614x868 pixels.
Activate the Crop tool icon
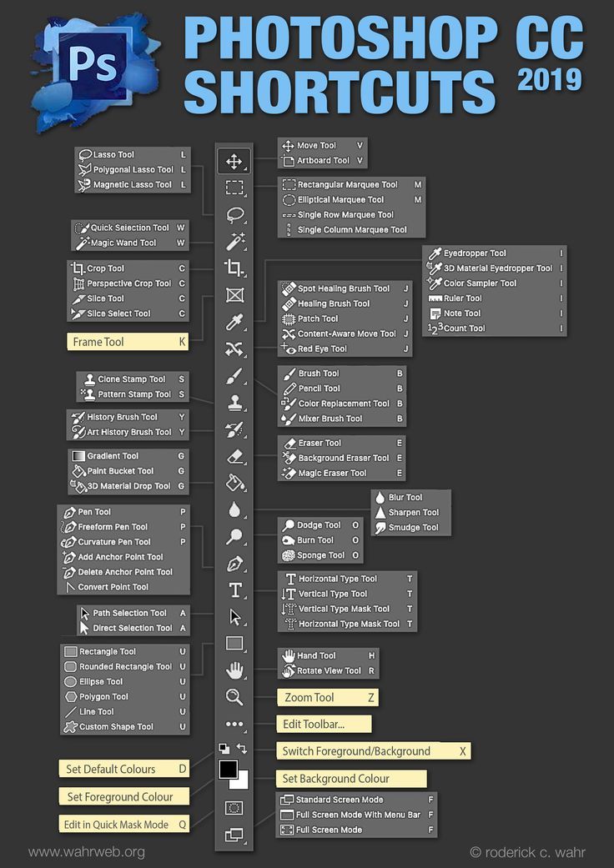pos(234,268)
